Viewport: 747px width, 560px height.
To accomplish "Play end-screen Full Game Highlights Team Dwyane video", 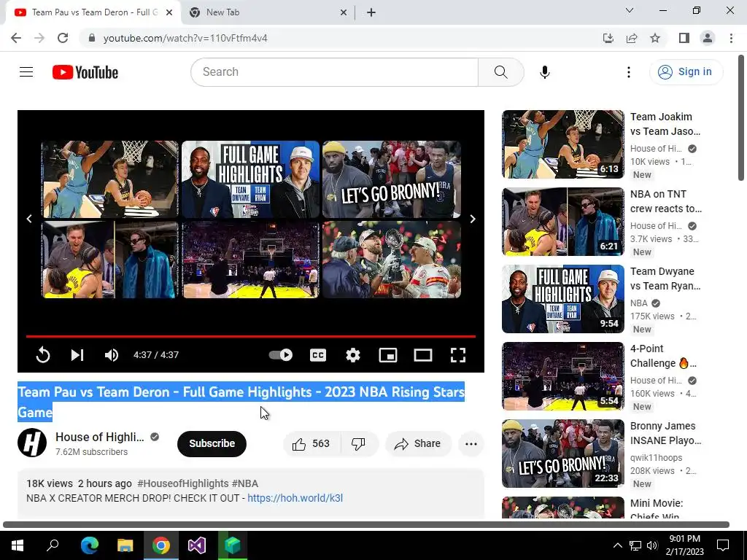I will point(251,179).
